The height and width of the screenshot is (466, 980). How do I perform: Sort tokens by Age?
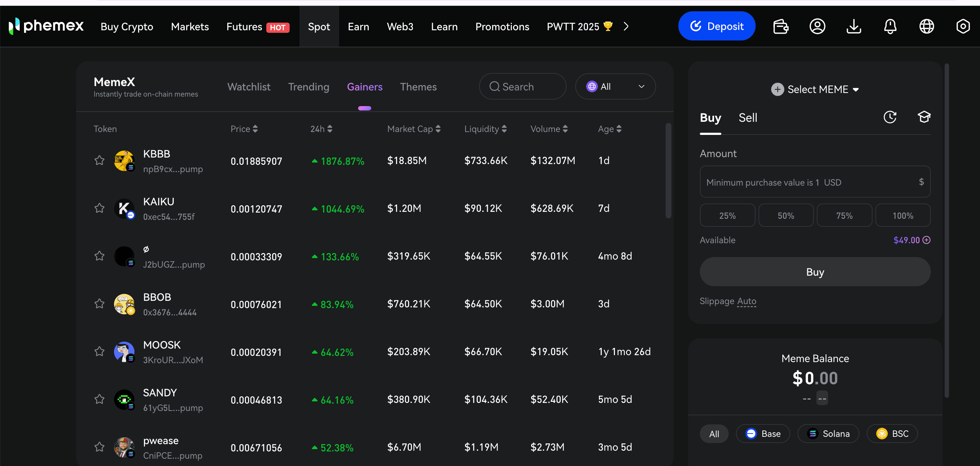tap(609, 129)
